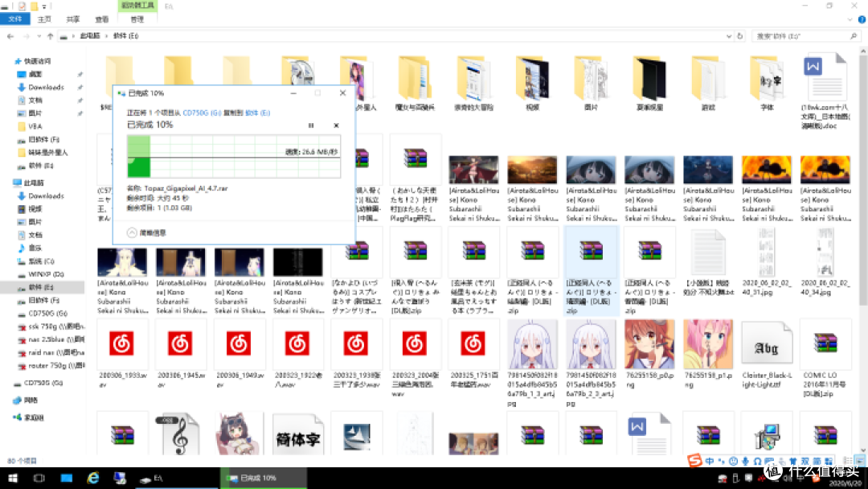This screenshot has width=868, height=489.
Task: Select the 游戏 folder icon
Action: tap(708, 79)
